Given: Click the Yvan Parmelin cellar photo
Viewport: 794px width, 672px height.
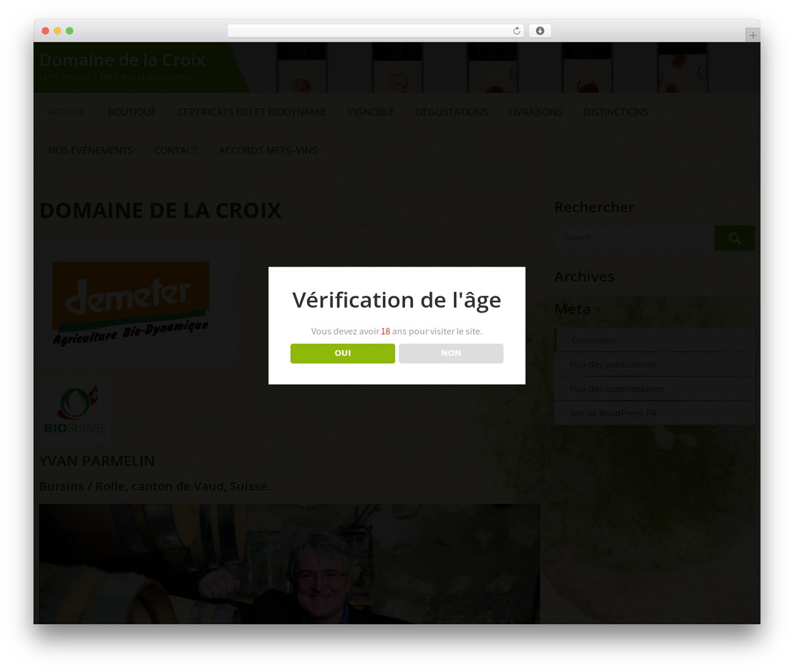Looking at the screenshot, I should (290, 564).
